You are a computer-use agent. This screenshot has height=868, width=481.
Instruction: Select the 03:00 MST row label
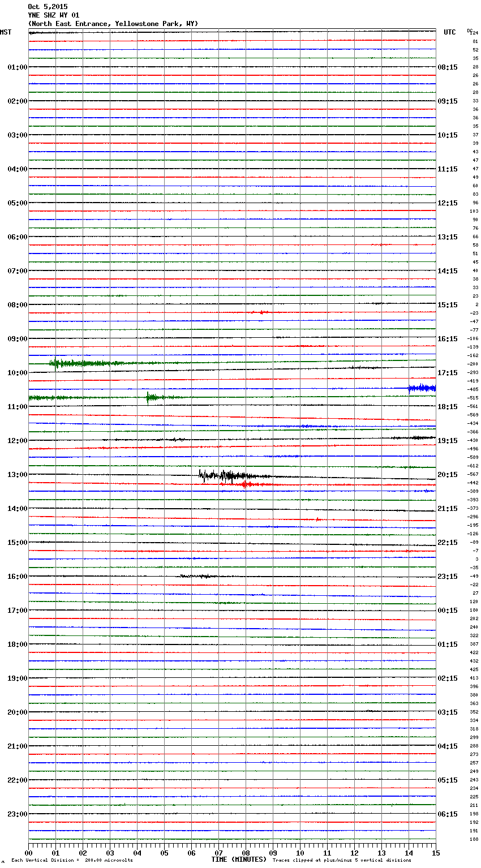pos(18,135)
